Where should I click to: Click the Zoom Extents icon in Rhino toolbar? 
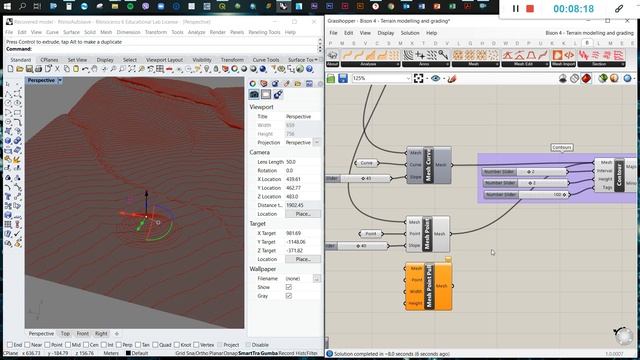pyautogui.click(x=132, y=69)
